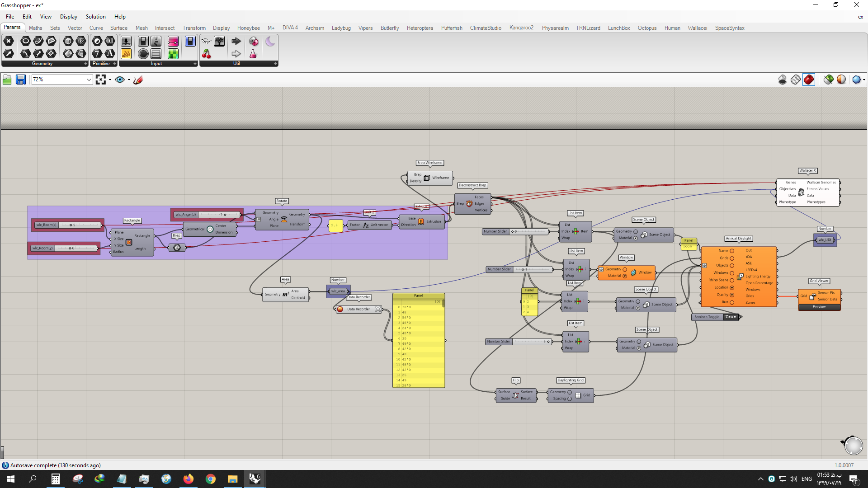Select the Gradient component icon in Input
Image resolution: width=868 pixels, height=488 pixels.
click(x=173, y=41)
